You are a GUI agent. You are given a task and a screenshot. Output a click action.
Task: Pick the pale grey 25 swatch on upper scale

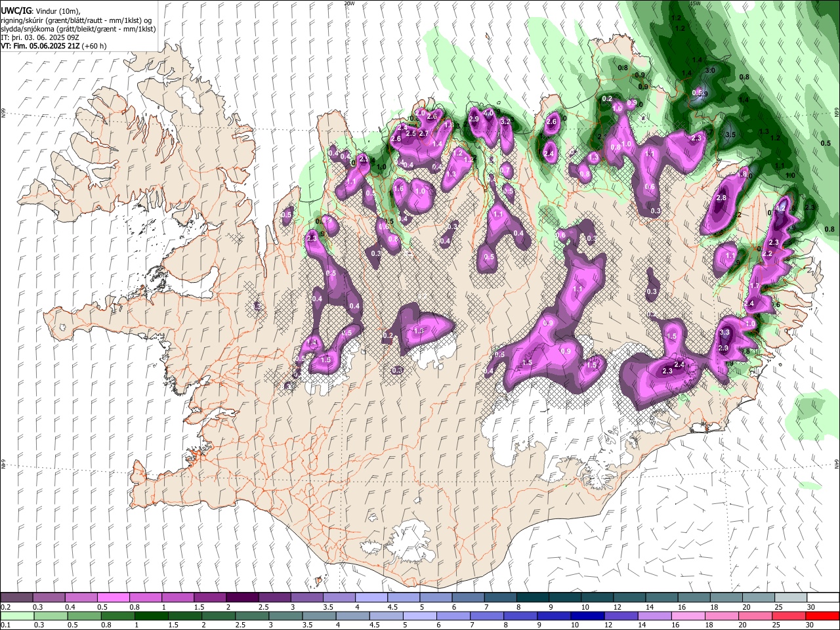tap(790, 598)
